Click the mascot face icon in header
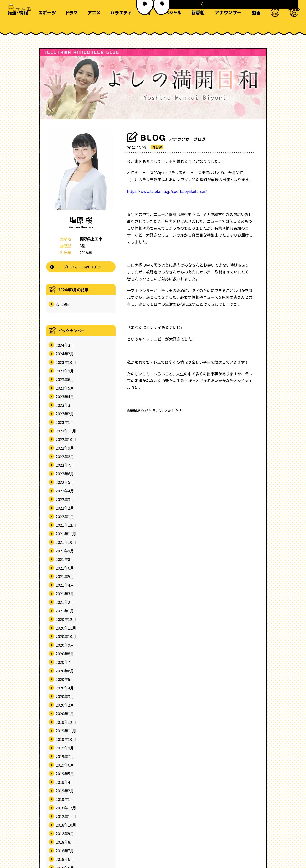Viewport: 306px width, 868px height. (x=275, y=13)
